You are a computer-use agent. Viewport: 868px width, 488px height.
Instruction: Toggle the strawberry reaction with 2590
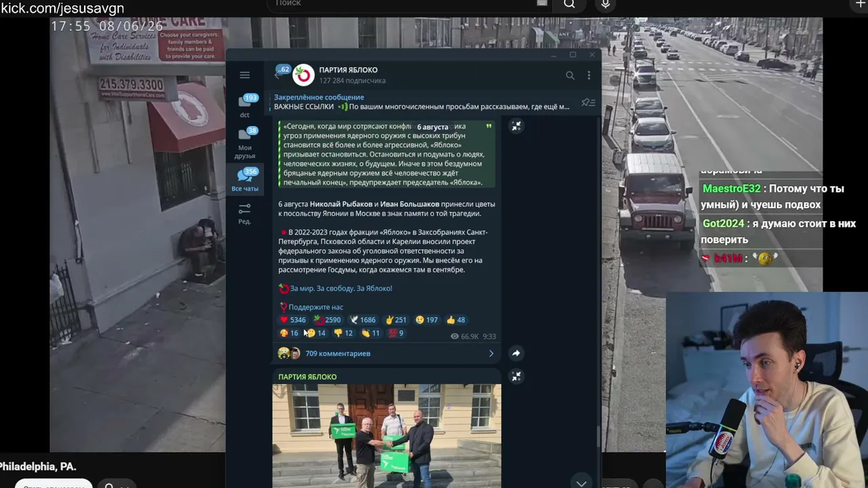(328, 320)
